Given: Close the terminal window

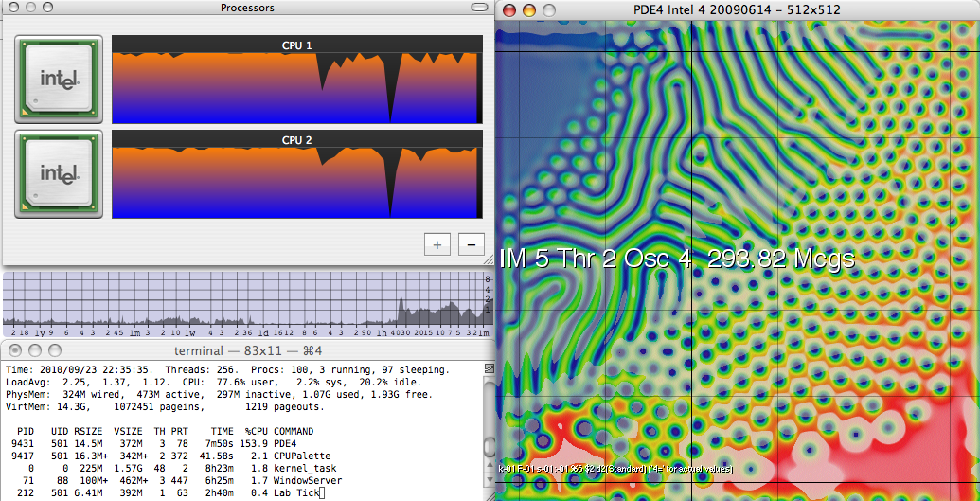Looking at the screenshot, I should (x=16, y=350).
